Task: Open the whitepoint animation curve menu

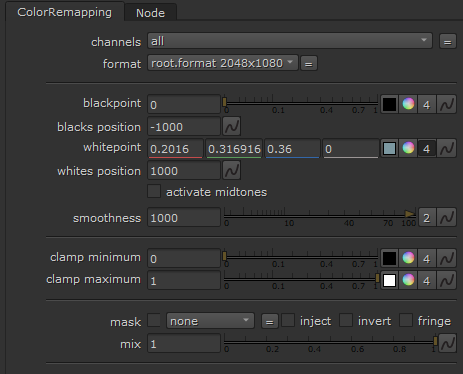Action: 447,149
